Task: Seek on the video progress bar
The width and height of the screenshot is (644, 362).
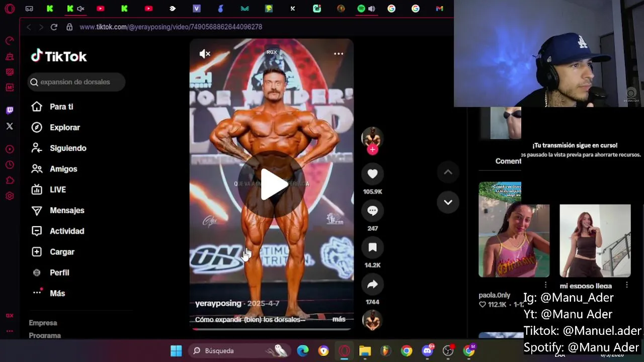Action: 272,329
